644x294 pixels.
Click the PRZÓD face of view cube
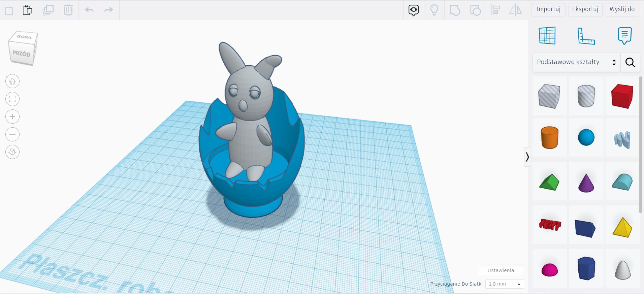[22, 53]
